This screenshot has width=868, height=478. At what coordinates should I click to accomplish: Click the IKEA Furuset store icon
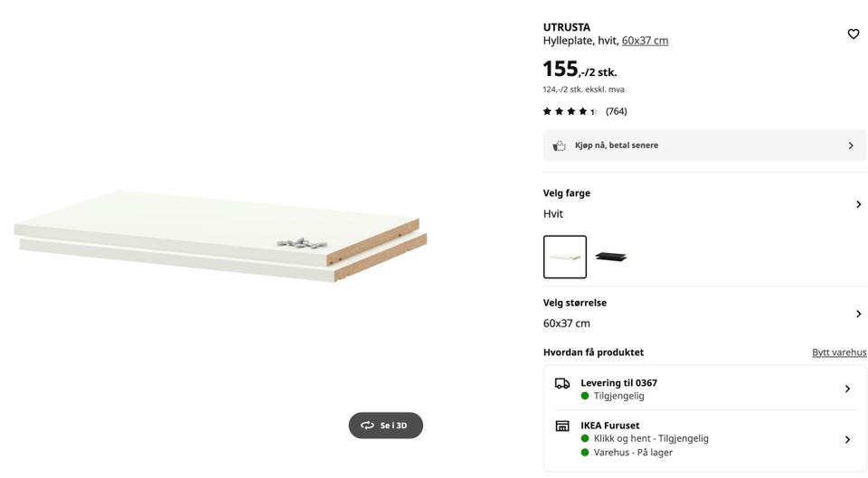562,426
